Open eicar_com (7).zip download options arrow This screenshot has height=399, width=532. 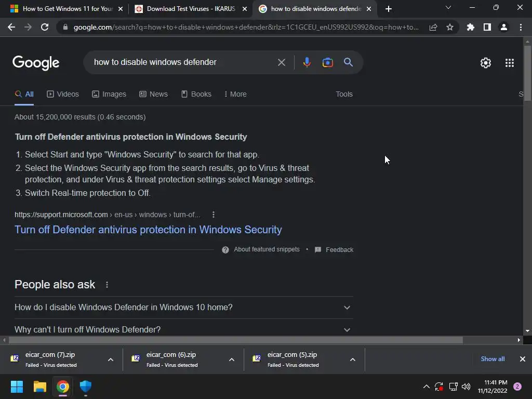tap(111, 360)
